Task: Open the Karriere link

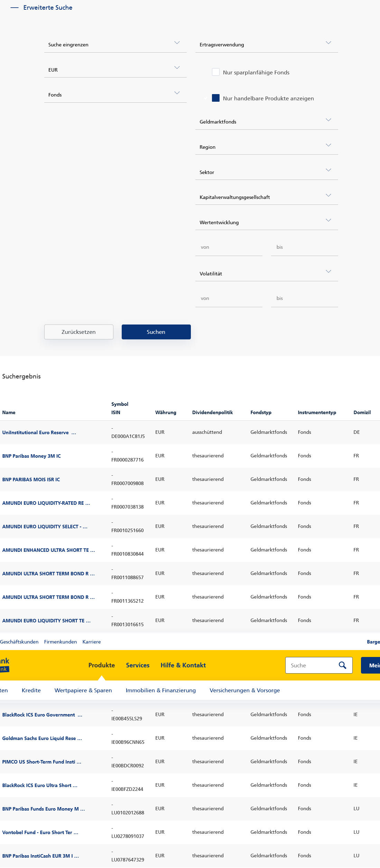Action: [92, 642]
